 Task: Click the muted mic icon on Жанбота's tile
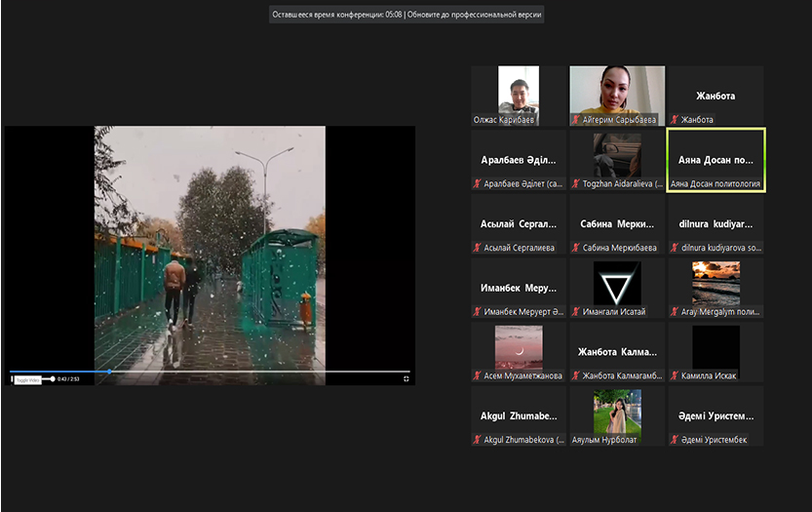click(674, 120)
